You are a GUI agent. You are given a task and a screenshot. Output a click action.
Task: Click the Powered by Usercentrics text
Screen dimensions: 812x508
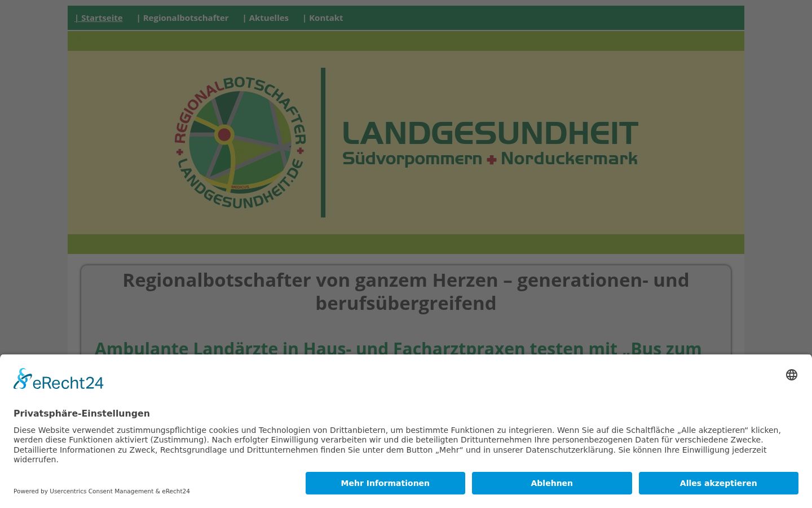[x=101, y=491]
